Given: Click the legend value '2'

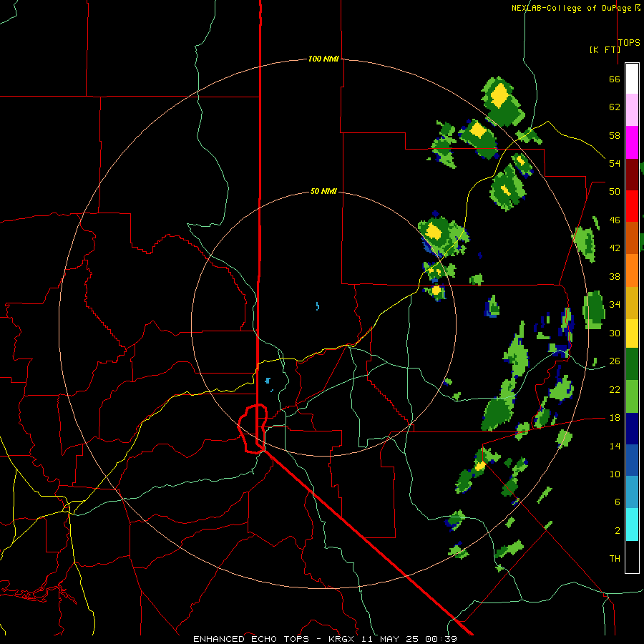Looking at the screenshot, I should [617, 530].
